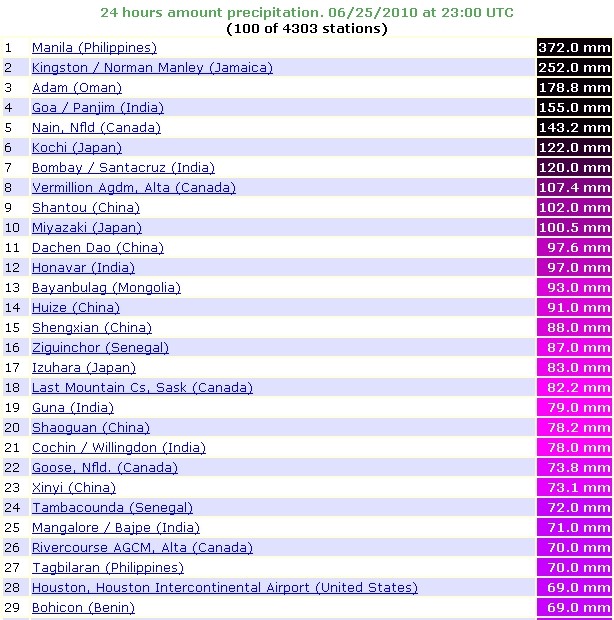This screenshot has width=614, height=620.
Task: Open the Shaoguan (China) link
Action: tap(91, 428)
